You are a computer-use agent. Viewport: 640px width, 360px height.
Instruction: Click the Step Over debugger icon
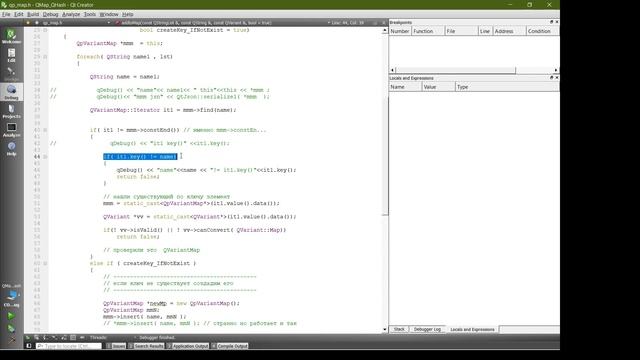click(x=45, y=338)
